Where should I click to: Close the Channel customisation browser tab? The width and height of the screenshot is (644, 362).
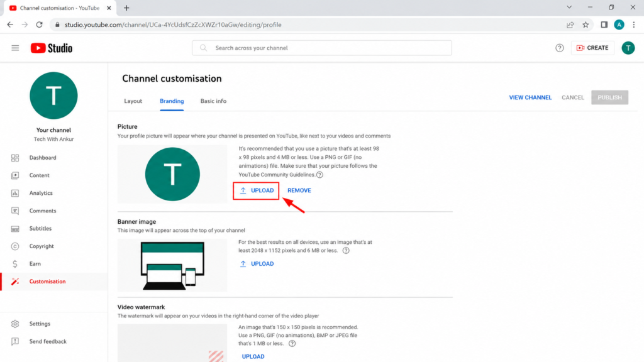(109, 8)
